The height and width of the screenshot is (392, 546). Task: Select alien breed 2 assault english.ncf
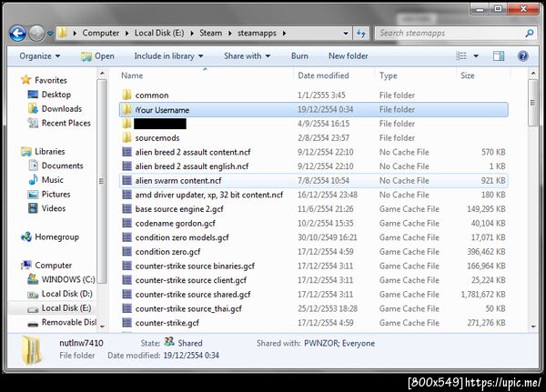coord(313,166)
